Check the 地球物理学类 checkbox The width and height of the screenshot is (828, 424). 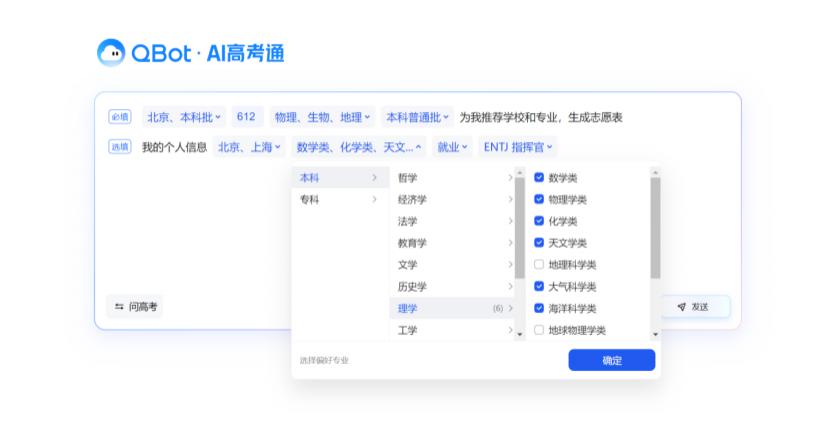point(539,330)
